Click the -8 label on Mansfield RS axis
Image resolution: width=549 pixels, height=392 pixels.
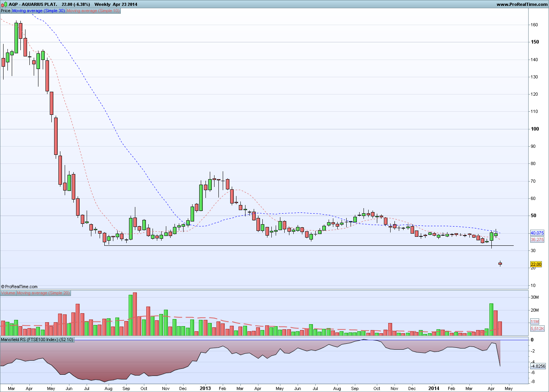click(x=532, y=382)
